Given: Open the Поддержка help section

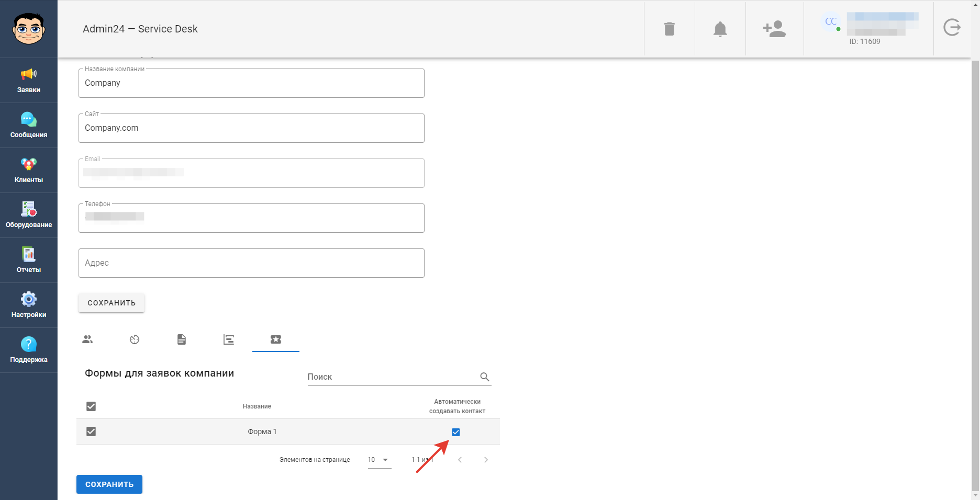Looking at the screenshot, I should pyautogui.click(x=29, y=350).
